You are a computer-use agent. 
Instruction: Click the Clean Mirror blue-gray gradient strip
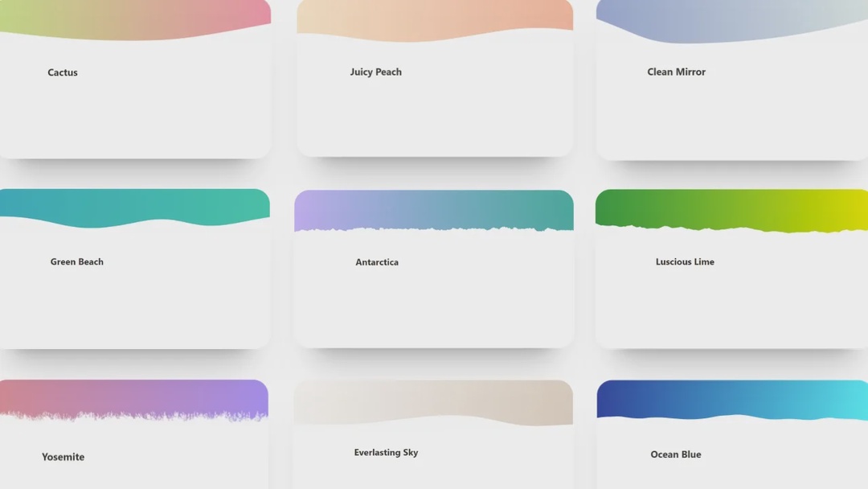click(730, 14)
